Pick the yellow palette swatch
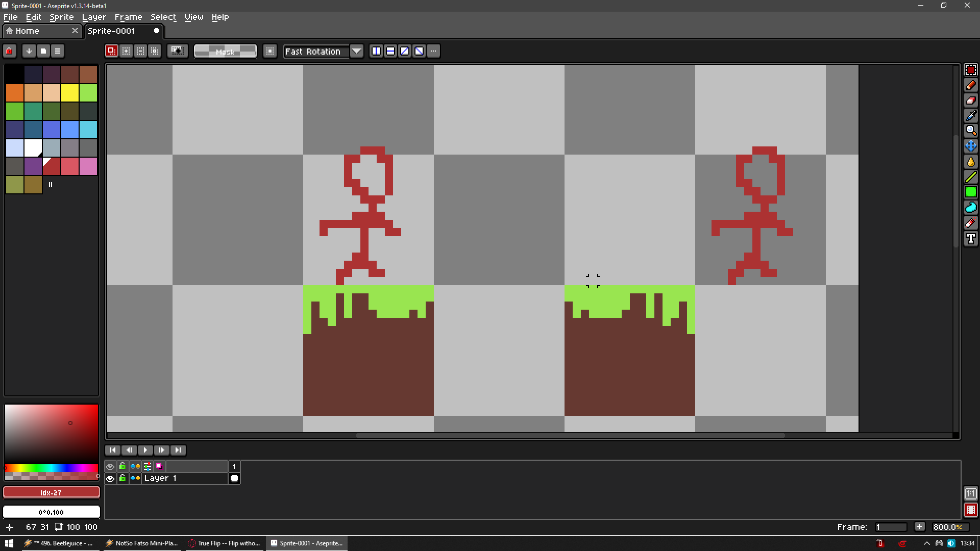 tap(70, 93)
